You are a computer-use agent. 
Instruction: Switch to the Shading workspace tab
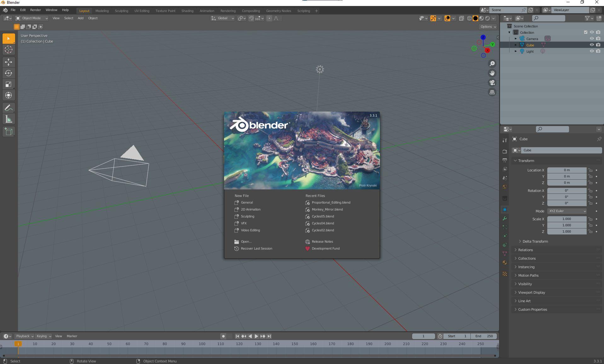click(x=187, y=11)
